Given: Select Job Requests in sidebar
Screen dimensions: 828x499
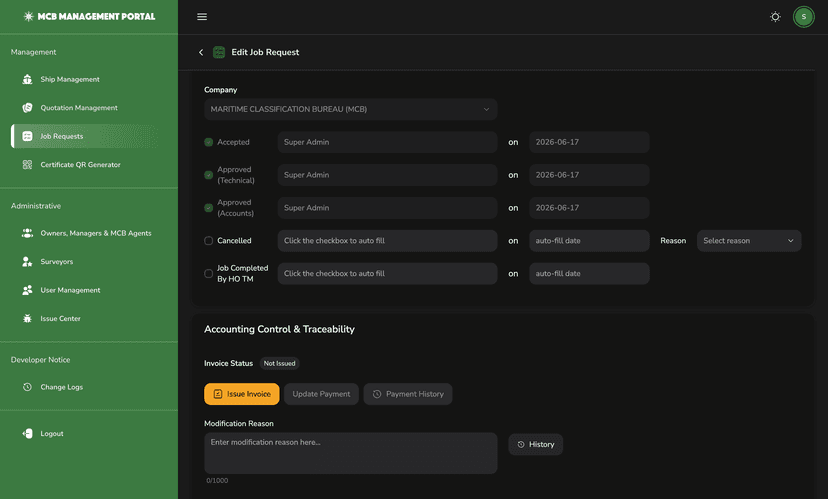Looking at the screenshot, I should 84,136.
